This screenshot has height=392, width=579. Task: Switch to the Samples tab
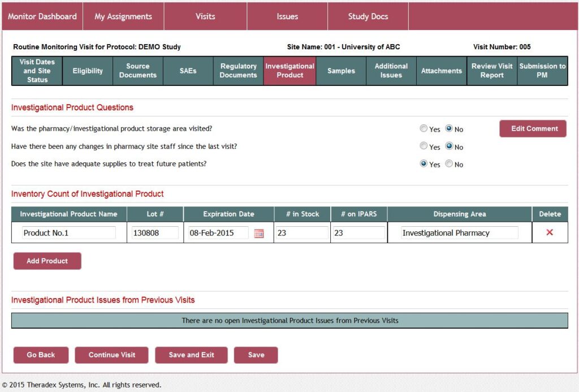click(x=341, y=71)
